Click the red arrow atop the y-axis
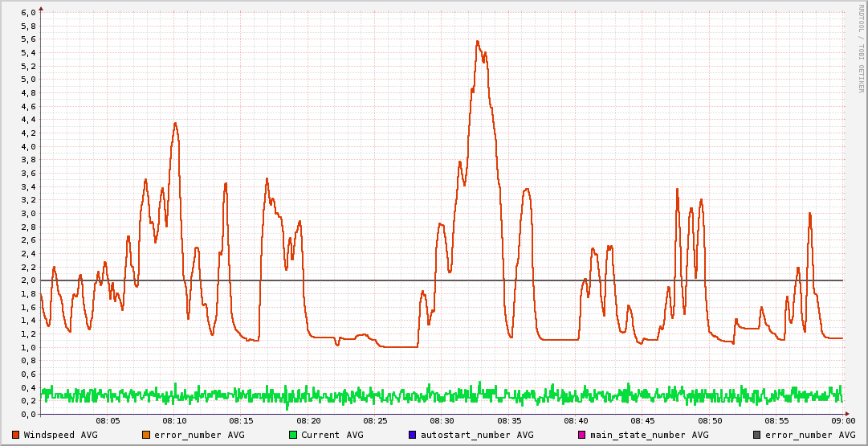The image size is (868, 446). click(41, 7)
